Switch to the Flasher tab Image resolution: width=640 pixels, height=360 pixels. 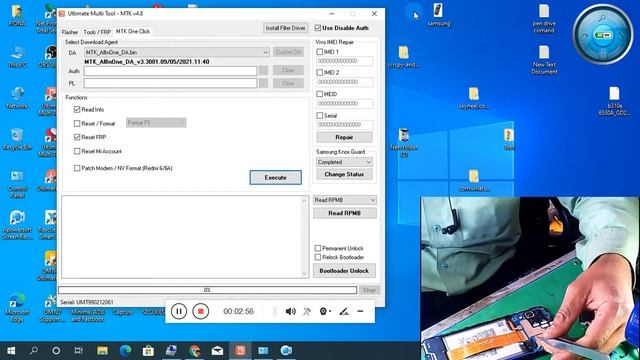click(70, 32)
